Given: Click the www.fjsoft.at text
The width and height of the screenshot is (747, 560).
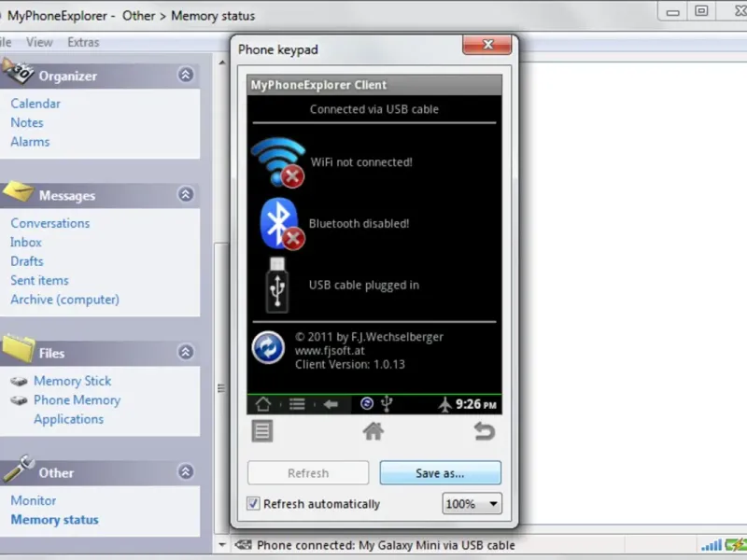Looking at the screenshot, I should coord(330,351).
